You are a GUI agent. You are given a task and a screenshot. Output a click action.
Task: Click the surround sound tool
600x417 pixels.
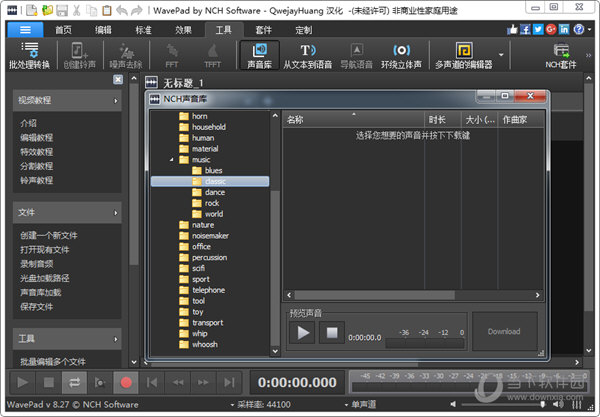(401, 56)
